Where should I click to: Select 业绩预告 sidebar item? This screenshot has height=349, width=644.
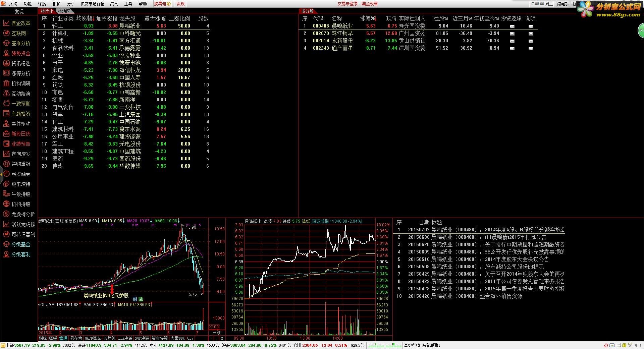point(17,144)
